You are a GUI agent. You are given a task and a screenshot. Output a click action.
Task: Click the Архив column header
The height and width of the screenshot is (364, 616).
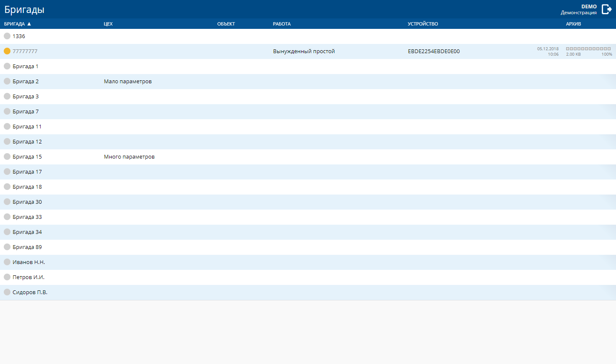[x=573, y=24]
